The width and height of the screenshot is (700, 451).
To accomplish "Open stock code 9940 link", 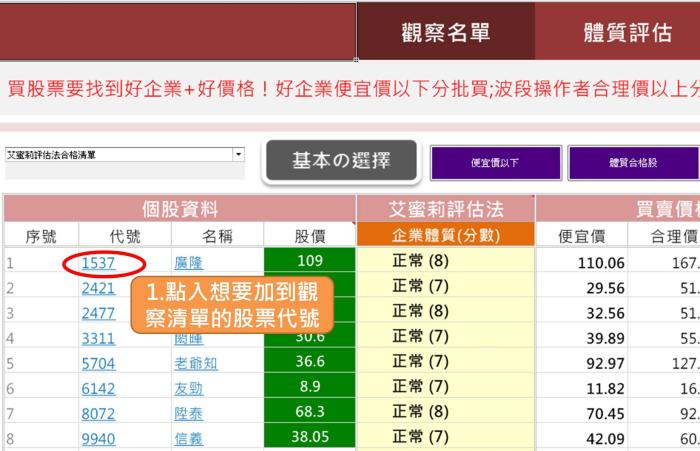I will click(x=98, y=439).
